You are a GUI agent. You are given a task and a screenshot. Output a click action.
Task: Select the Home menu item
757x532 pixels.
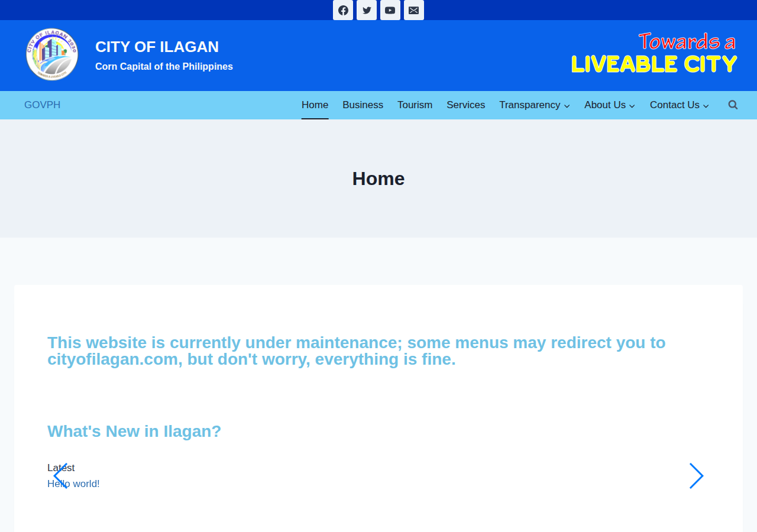tap(315, 105)
